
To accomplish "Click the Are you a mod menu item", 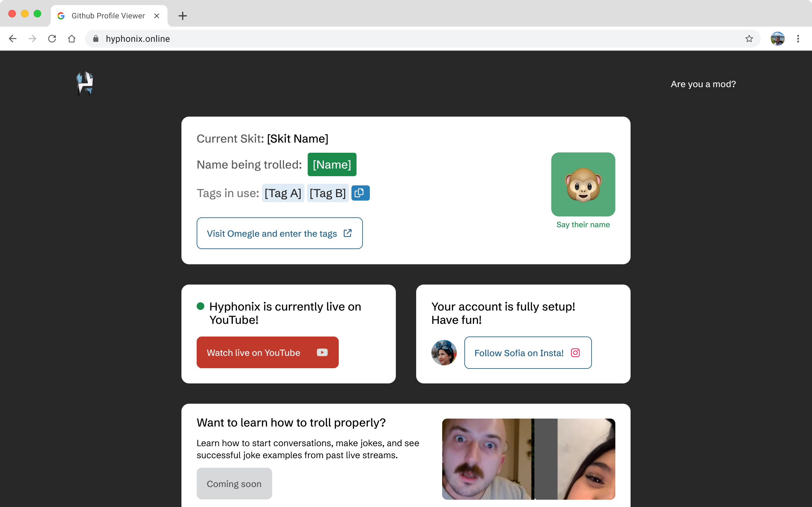I will (x=704, y=84).
